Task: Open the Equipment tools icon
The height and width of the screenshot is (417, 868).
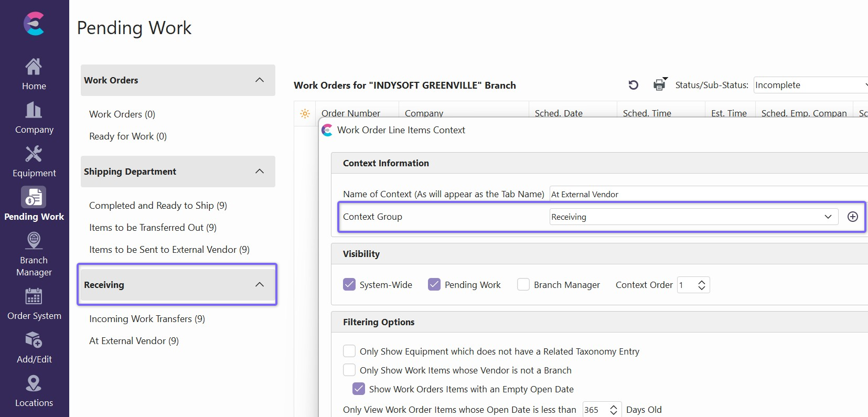Action: tap(34, 154)
